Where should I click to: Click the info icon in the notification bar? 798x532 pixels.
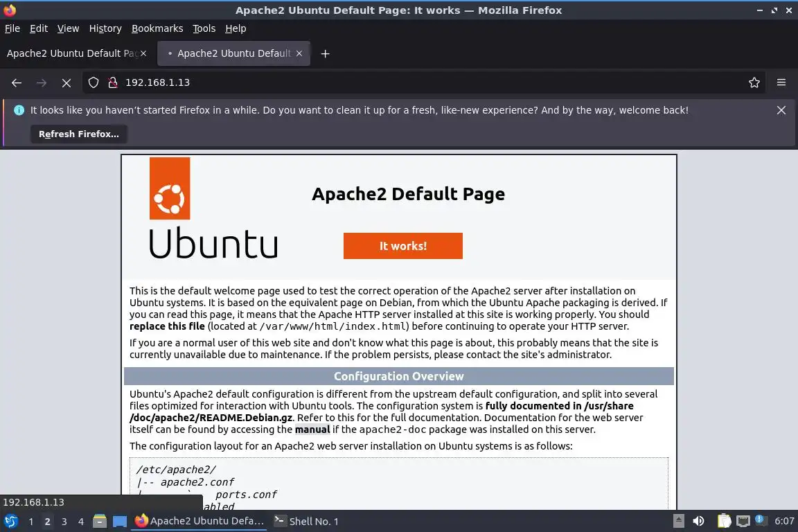pyautogui.click(x=19, y=110)
